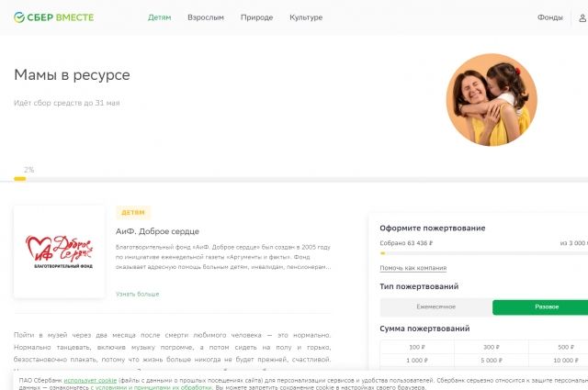Open the Природе navigation item
This screenshot has height=390, width=588.
256,17
